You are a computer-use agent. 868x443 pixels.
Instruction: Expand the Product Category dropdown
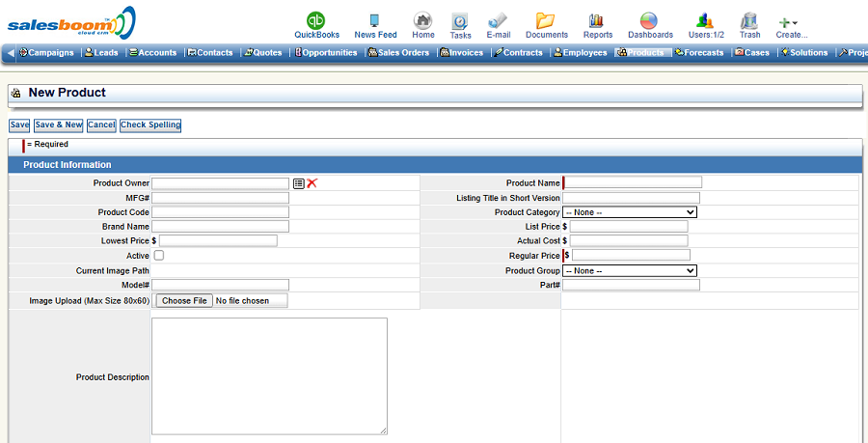[630, 212]
